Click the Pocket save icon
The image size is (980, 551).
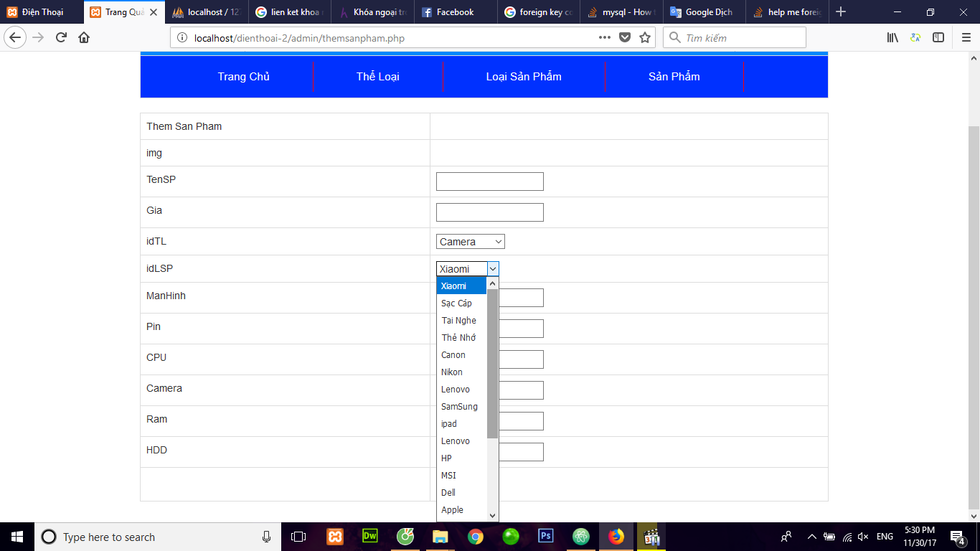(x=625, y=38)
